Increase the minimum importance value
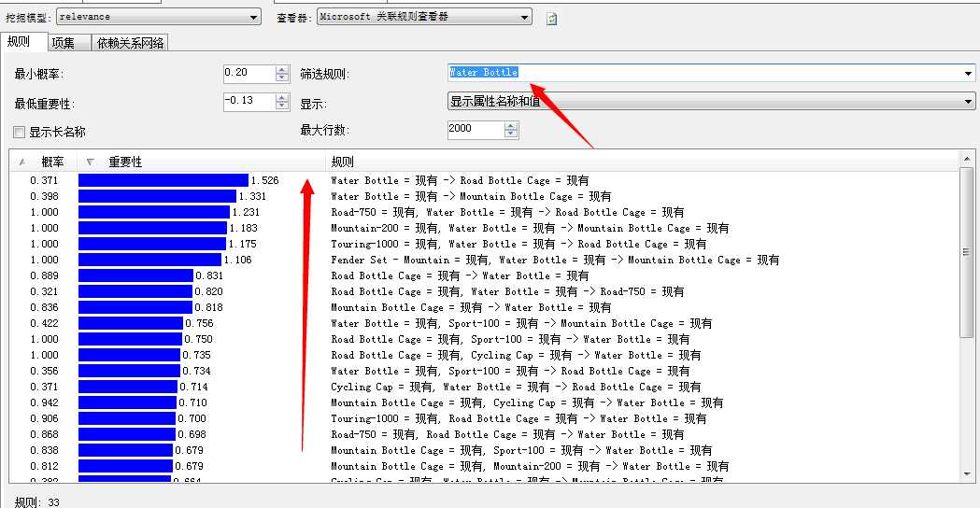This screenshot has width=980, height=508. pos(282,97)
